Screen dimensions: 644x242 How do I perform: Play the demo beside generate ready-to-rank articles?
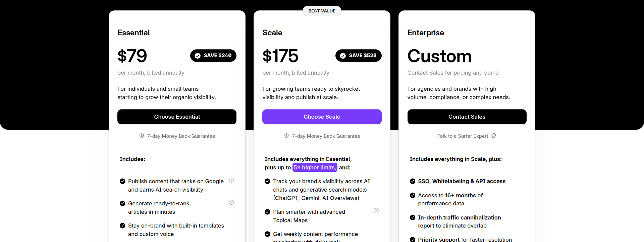pos(231,202)
